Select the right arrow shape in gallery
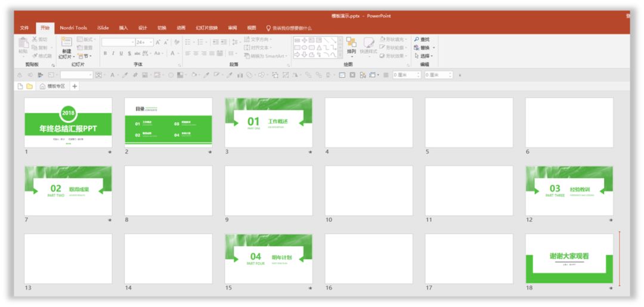Image resolution: width=644 pixels, height=307 pixels. click(x=297, y=55)
